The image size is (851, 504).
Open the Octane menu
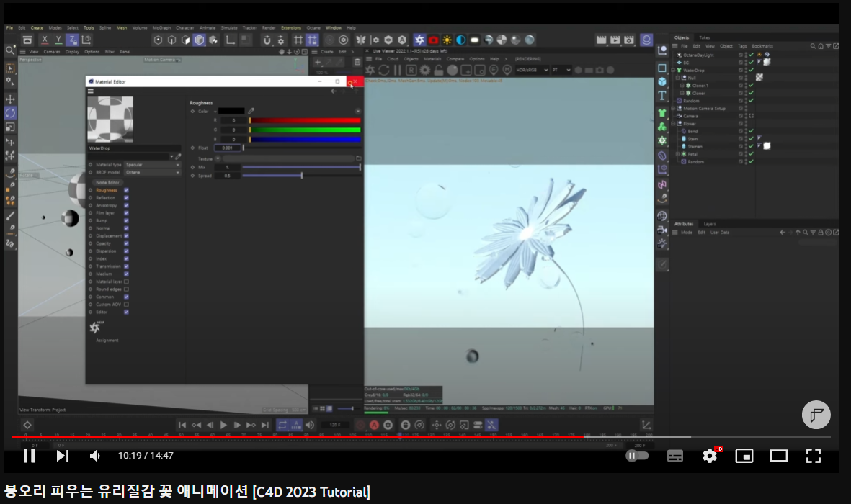click(313, 27)
